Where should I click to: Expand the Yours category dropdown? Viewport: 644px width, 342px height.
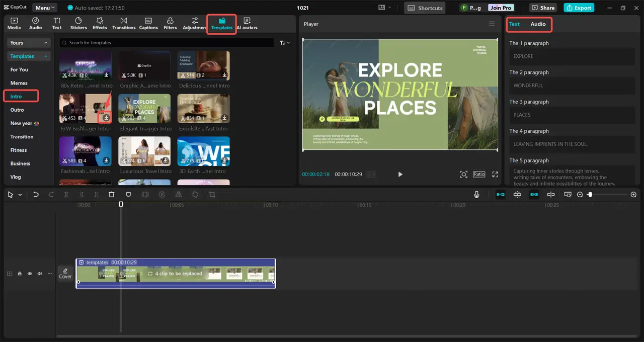click(x=29, y=43)
